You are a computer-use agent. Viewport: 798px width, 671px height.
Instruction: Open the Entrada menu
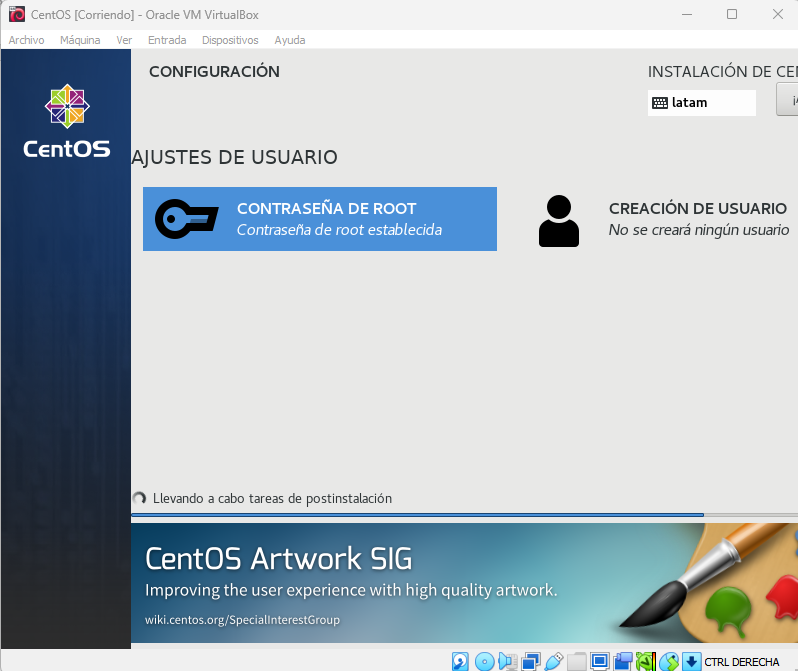point(167,40)
